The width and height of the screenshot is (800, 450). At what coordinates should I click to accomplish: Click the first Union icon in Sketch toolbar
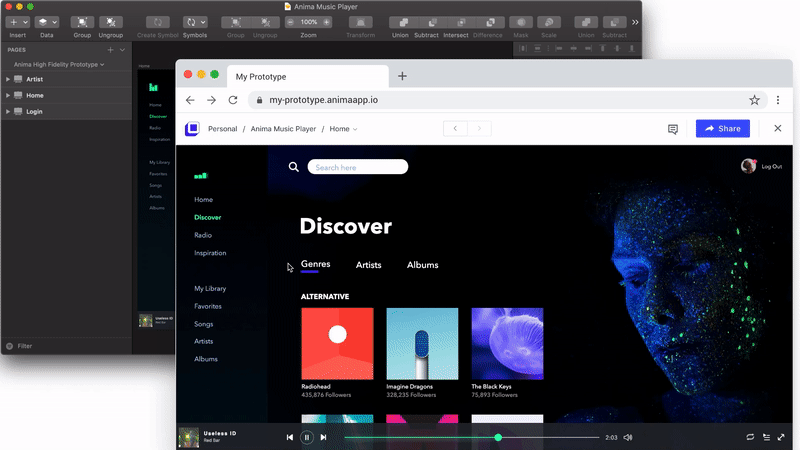pyautogui.click(x=403, y=22)
